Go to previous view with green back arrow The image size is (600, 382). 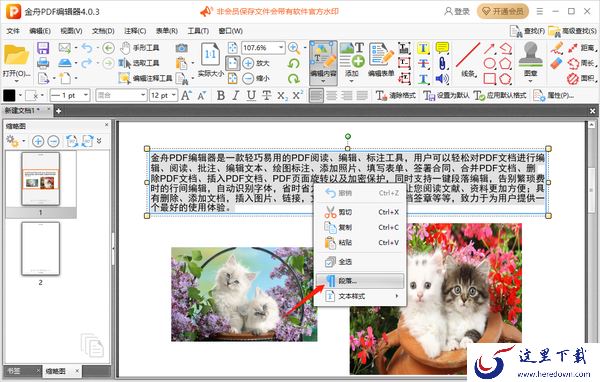point(109,48)
